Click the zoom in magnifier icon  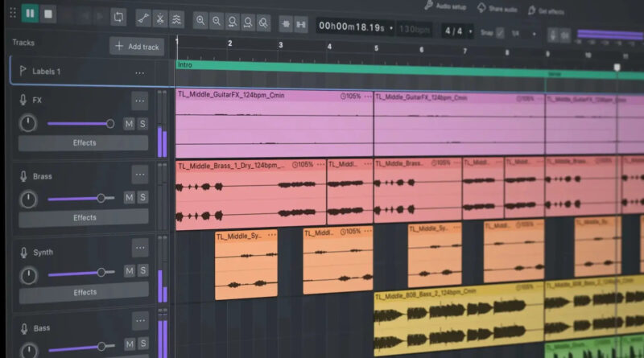click(200, 21)
